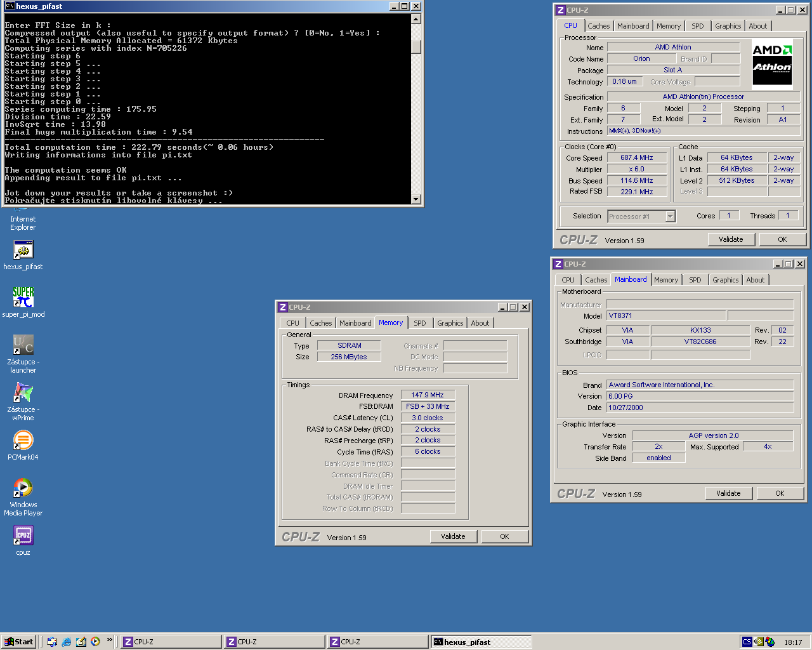Click OK in the AMD Athlon CPU-Z window
This screenshot has height=650, width=812.
pyautogui.click(x=782, y=239)
